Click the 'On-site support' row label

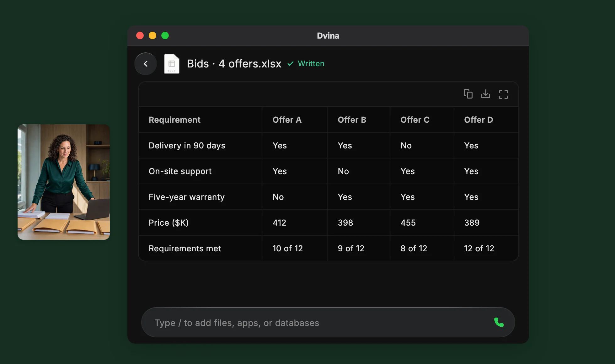[x=180, y=171]
